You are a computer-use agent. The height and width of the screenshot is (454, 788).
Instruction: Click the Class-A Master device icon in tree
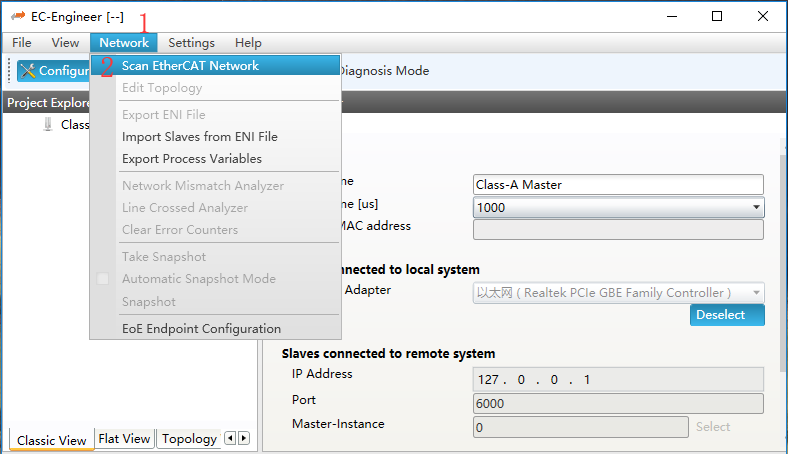point(48,125)
